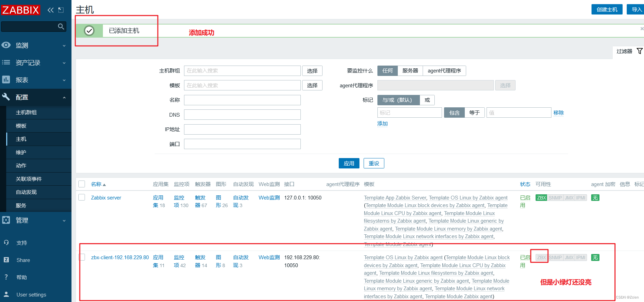Open 主机群组 submenu item

[39, 113]
